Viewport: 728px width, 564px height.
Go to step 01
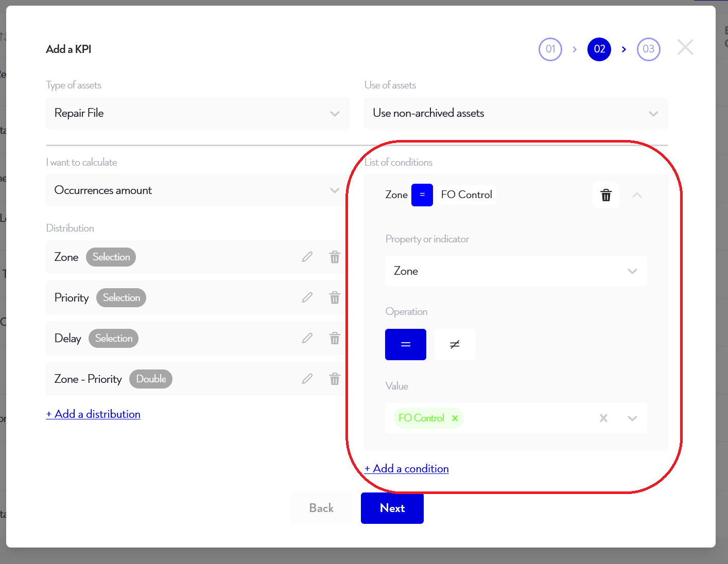click(550, 49)
